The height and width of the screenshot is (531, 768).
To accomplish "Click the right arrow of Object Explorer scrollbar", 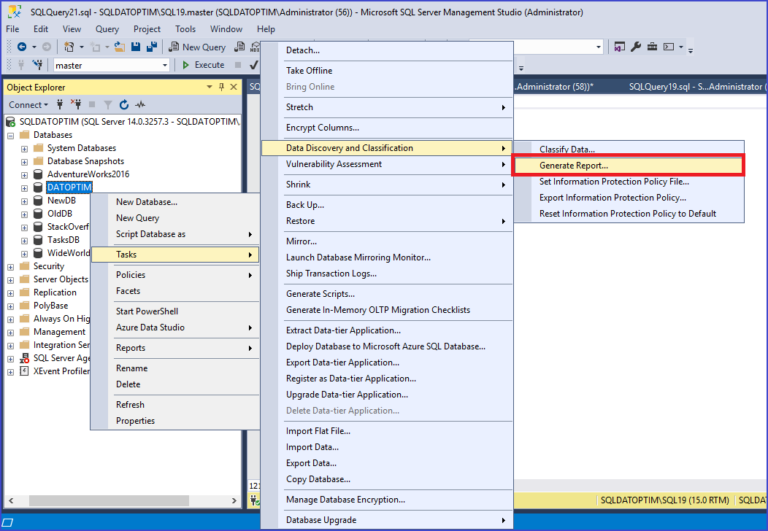I will [x=234, y=501].
